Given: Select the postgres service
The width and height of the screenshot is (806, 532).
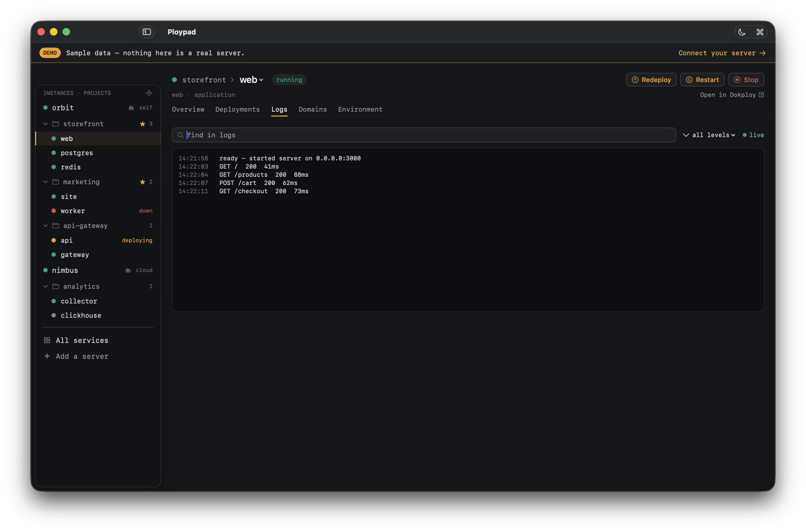Looking at the screenshot, I should click(98, 153).
